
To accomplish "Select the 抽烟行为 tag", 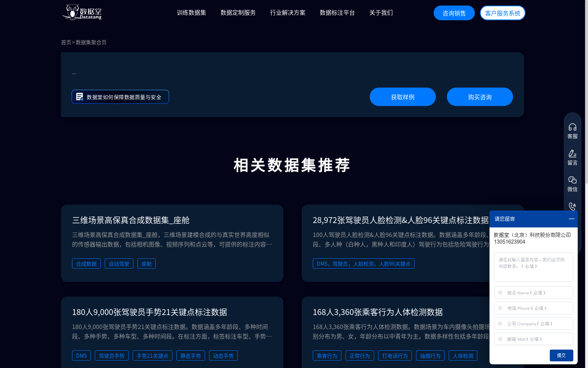I will (x=430, y=355).
